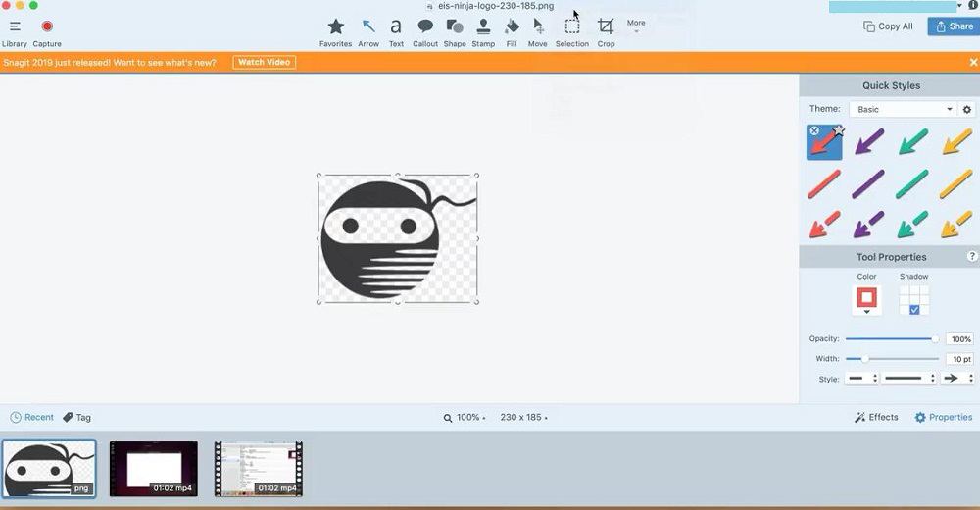Screen dimensions: 980x510
Task: Open the Library panel
Action: coord(15,33)
